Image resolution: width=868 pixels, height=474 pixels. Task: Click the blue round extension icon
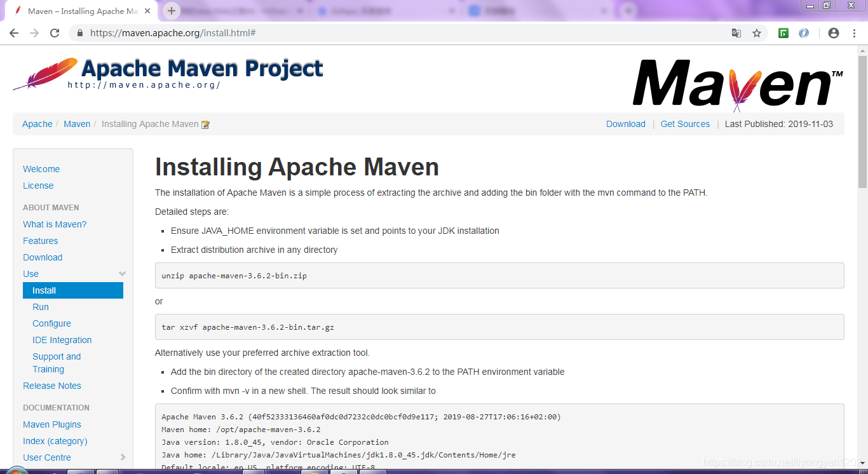pos(804,33)
